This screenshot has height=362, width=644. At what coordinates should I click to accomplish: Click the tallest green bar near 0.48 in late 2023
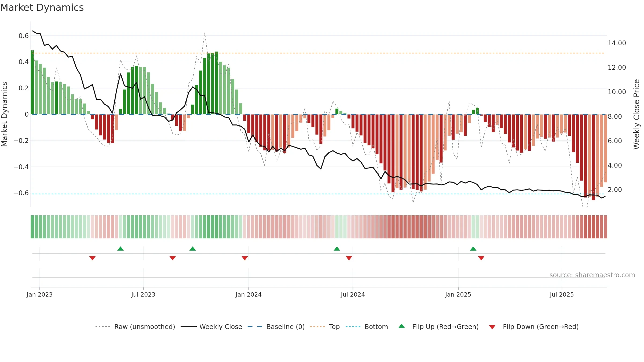point(217,83)
